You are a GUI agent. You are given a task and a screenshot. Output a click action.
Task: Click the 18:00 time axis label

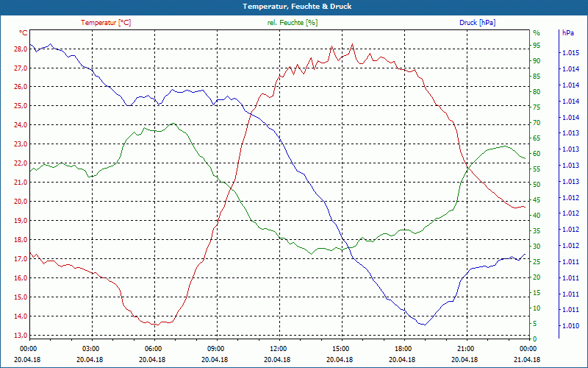403,349
